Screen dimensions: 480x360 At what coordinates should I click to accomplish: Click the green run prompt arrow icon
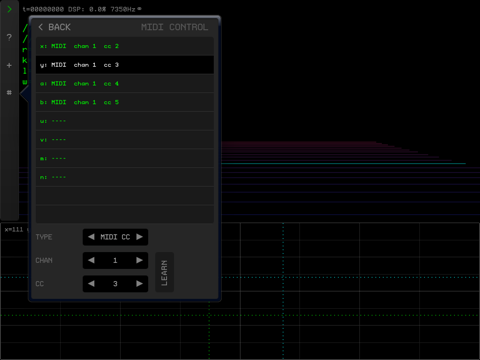coord(9,9)
